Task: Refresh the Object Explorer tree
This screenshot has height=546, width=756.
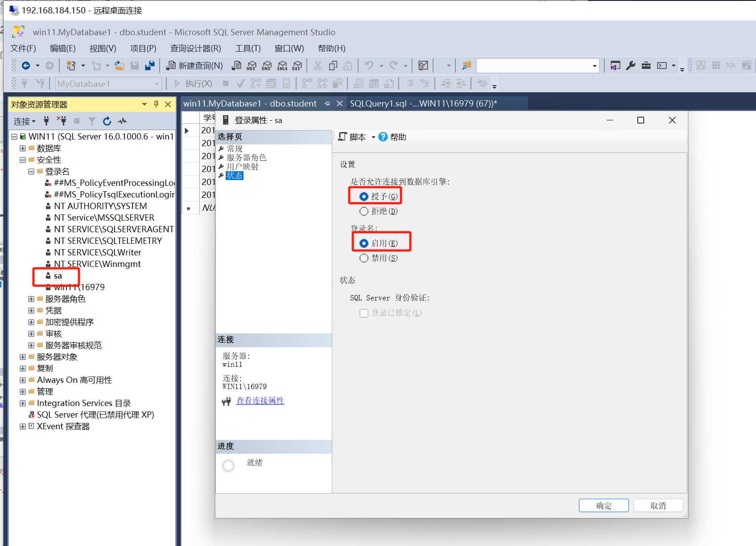Action: (107, 121)
